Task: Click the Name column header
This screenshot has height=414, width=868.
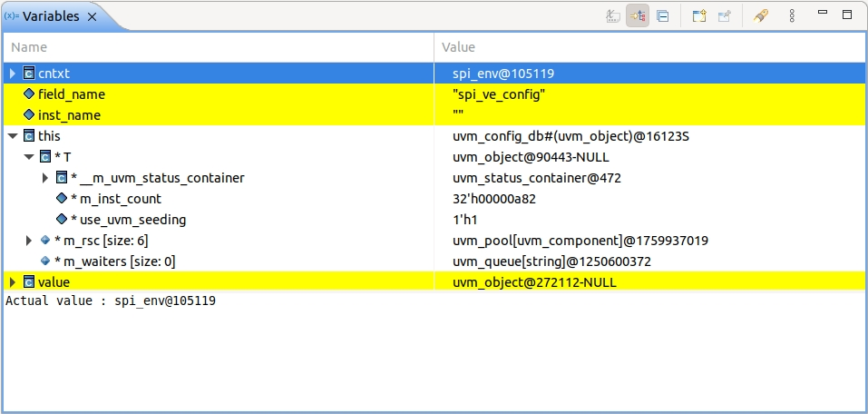Action: click(x=218, y=47)
